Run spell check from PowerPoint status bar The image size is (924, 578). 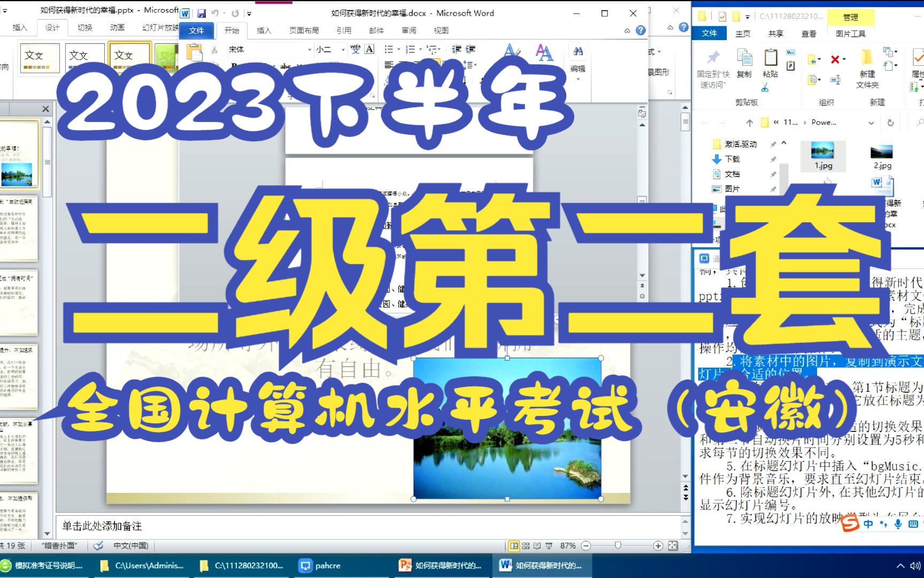coord(98,546)
